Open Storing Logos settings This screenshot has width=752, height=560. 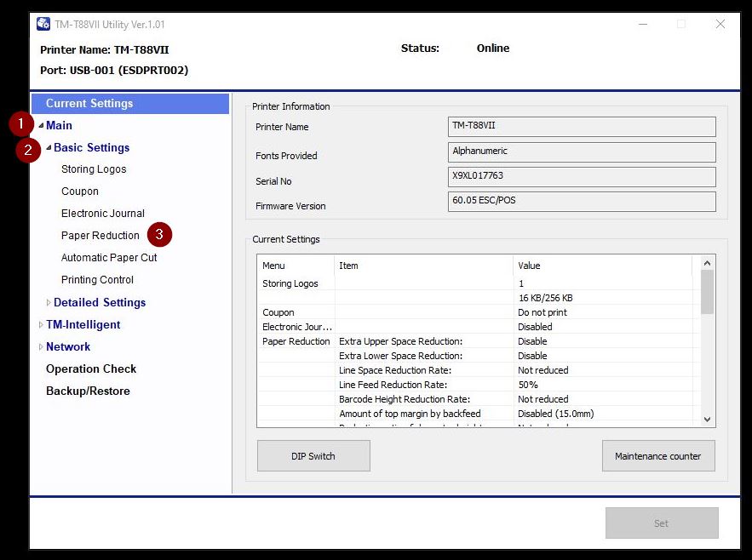[x=94, y=169]
